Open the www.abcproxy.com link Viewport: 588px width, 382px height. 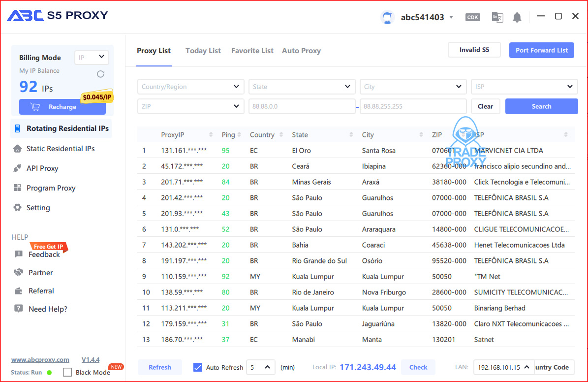tap(40, 359)
